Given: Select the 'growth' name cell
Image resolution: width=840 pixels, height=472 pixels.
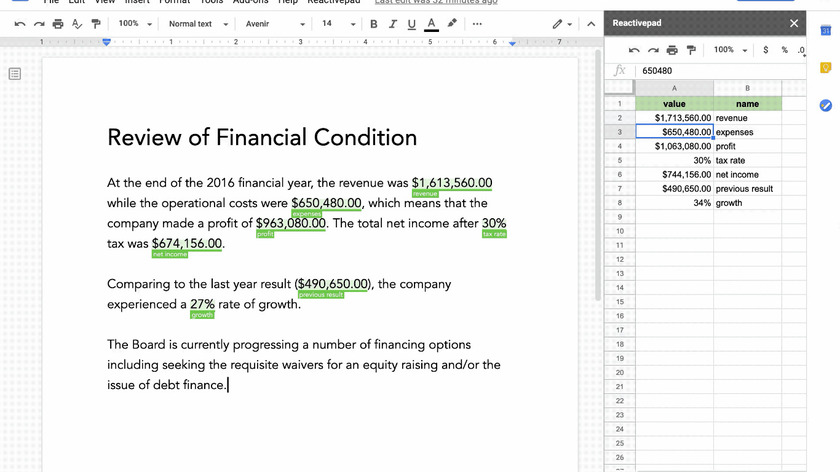Looking at the screenshot, I should click(747, 203).
